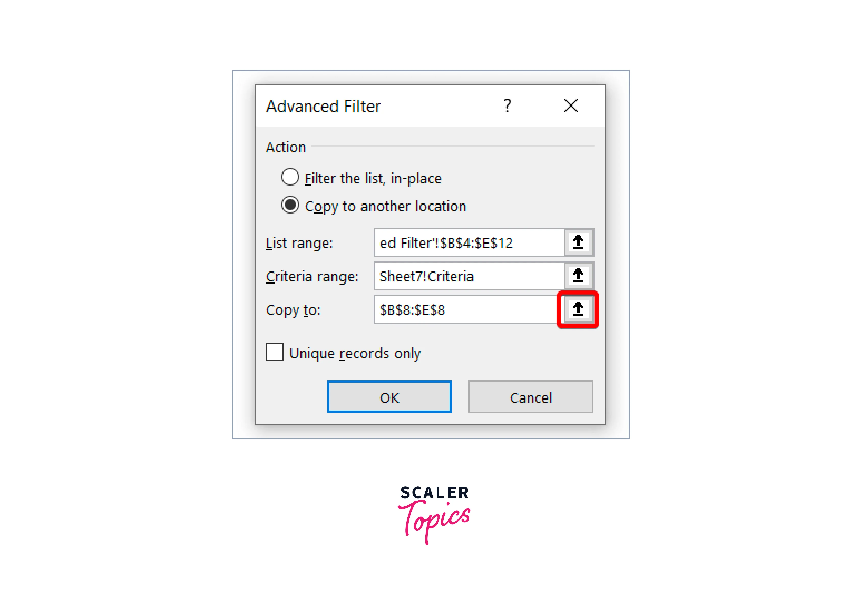
Task: Open help via the question mark icon
Action: pyautogui.click(x=507, y=106)
